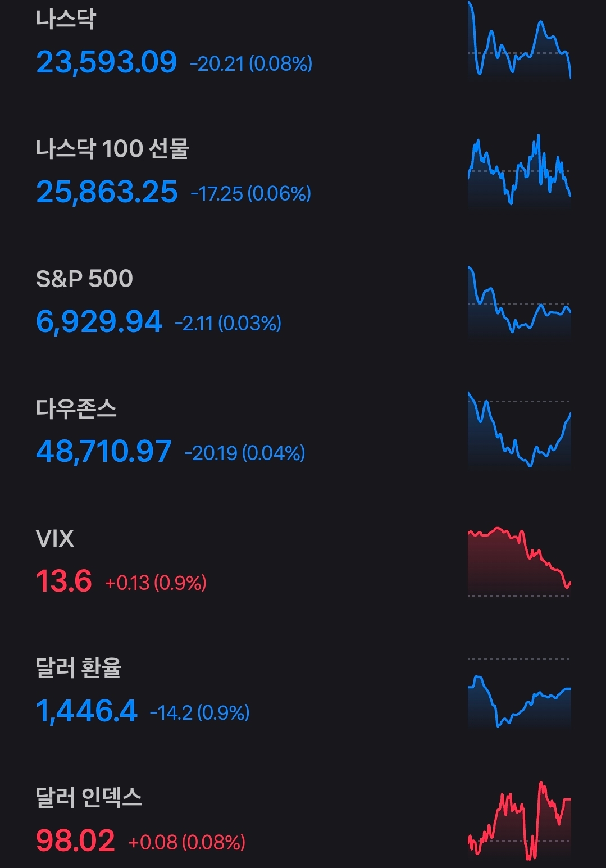Open the S&P 500 index title
The height and width of the screenshot is (868, 606).
point(84,279)
